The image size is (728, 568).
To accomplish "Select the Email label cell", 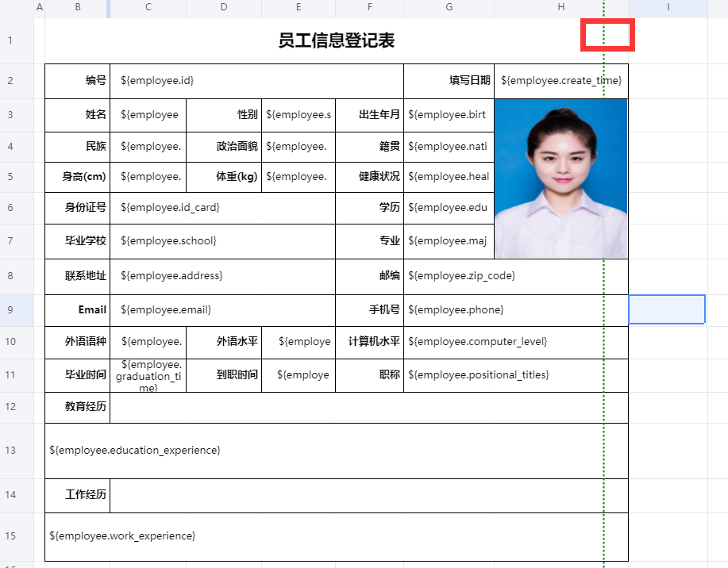I will pos(78,310).
